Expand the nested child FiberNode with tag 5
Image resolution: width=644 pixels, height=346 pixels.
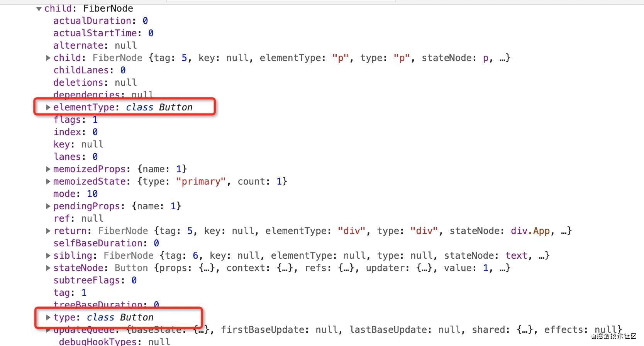pos(48,58)
